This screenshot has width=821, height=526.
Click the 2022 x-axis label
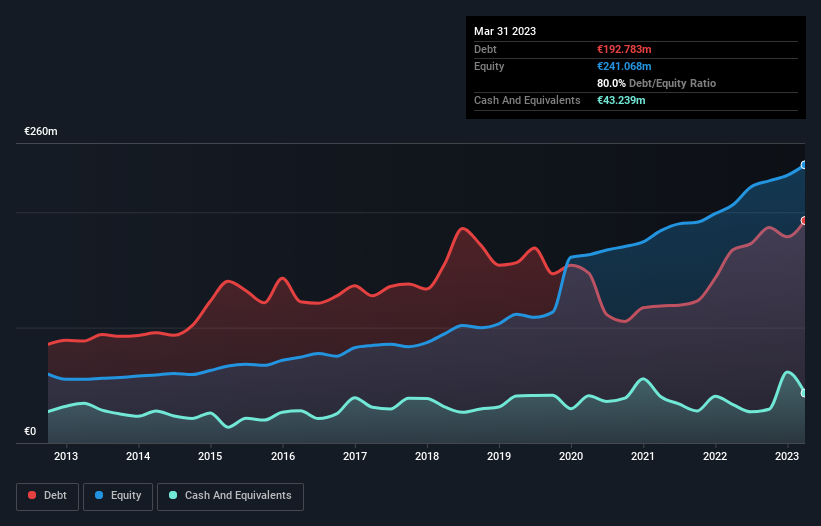click(715, 456)
